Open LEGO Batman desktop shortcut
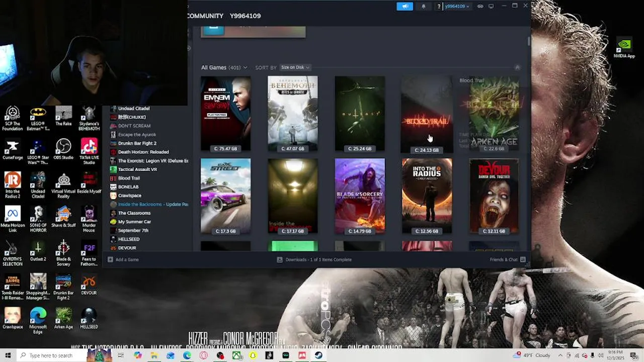Viewport: 644px width, 362px height. coord(38,119)
